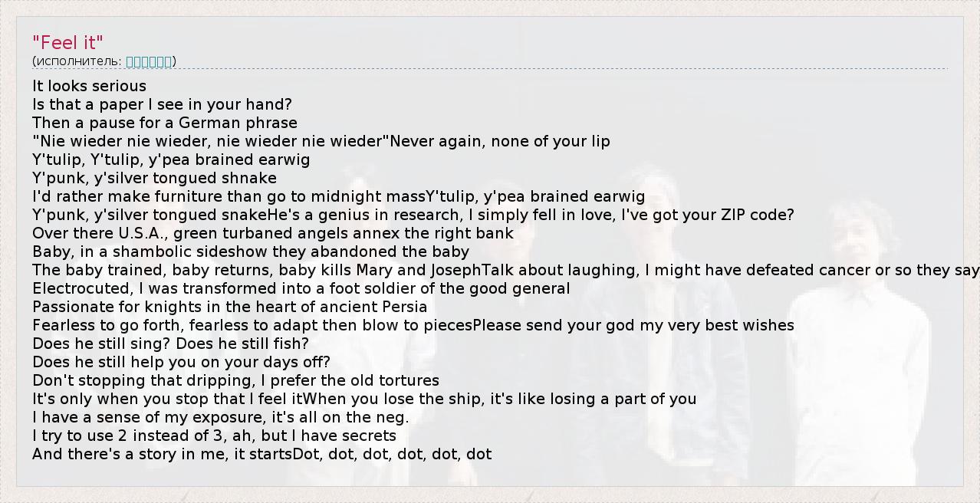This screenshot has width=980, height=503.
Task: Click the line about a shambolic sideshow
Action: coord(250,251)
